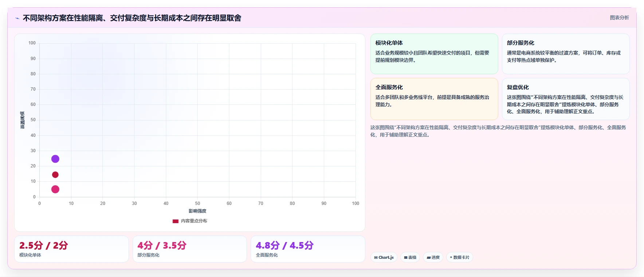Open the 复盘优化 description card

tap(566, 99)
